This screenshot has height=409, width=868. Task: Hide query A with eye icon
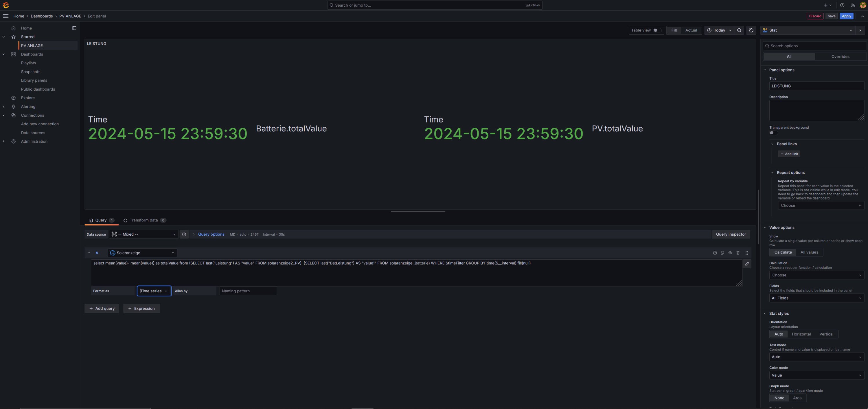(730, 253)
